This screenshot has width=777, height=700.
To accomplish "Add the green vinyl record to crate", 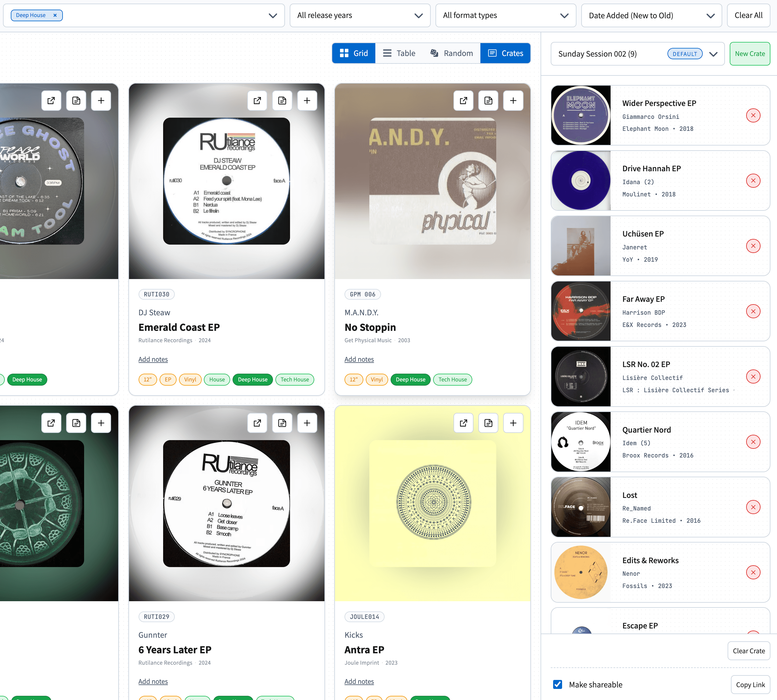I will 101,423.
